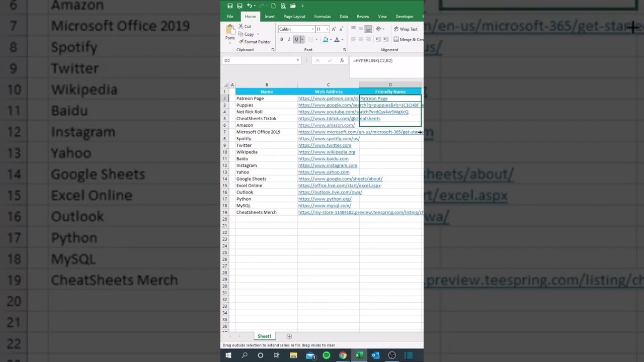The image size is (644, 362).
Task: Click the Borders button
Action: coord(310,40)
